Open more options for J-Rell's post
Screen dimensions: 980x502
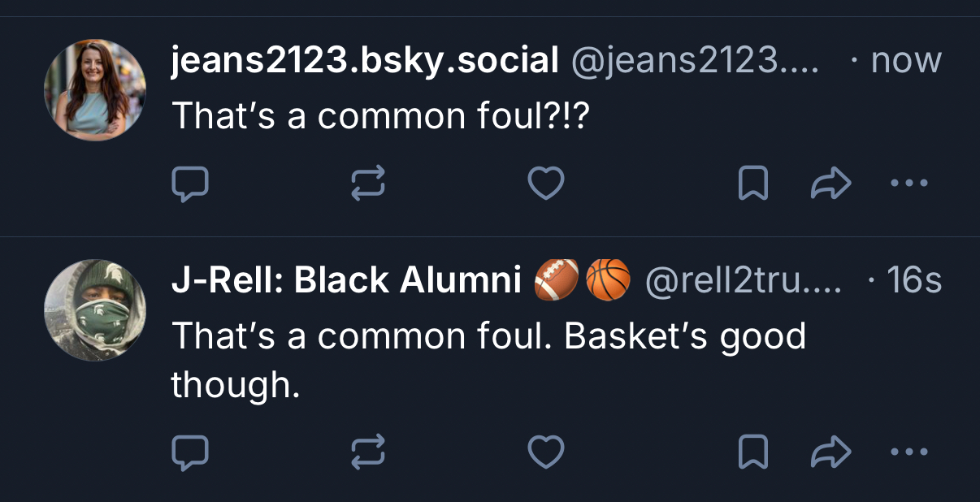[908, 452]
